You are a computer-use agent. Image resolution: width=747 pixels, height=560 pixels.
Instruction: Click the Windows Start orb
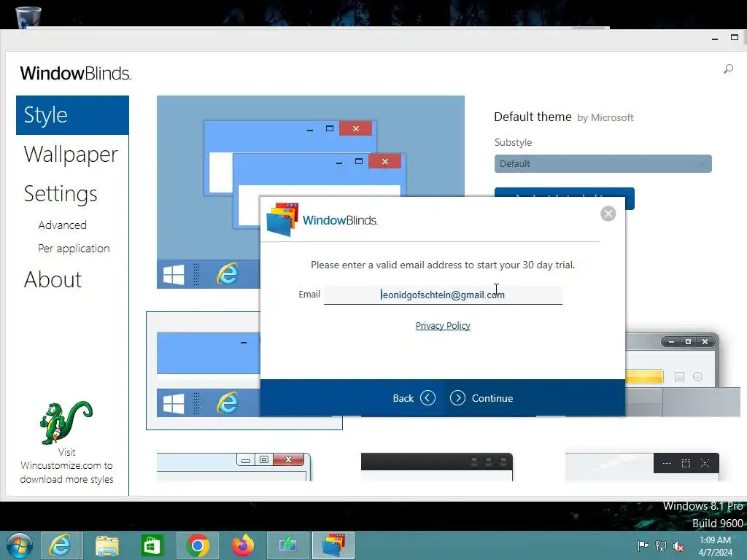[x=20, y=545]
